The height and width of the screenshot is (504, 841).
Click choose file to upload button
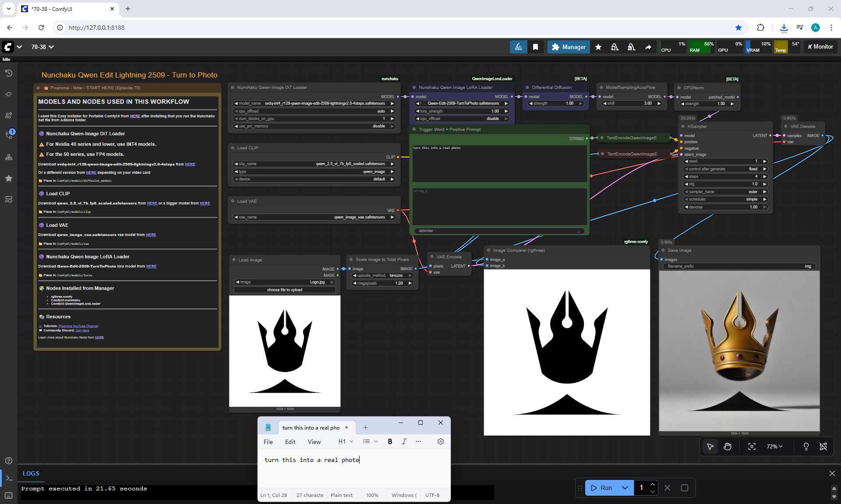point(285,290)
